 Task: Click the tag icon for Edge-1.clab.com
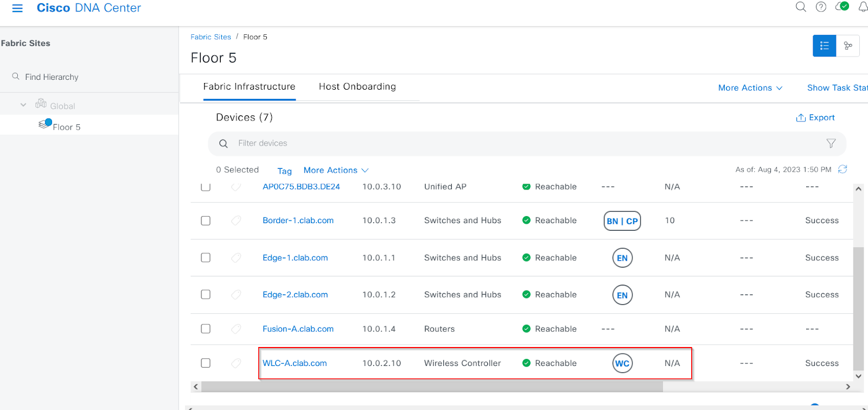pyautogui.click(x=236, y=257)
